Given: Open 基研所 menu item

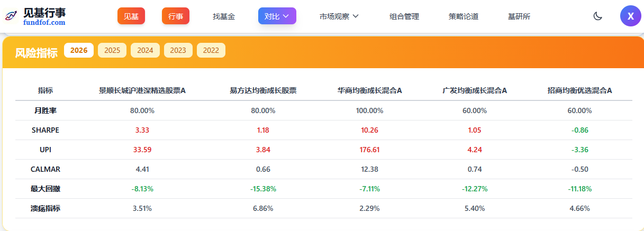Looking at the screenshot, I should 519,16.
